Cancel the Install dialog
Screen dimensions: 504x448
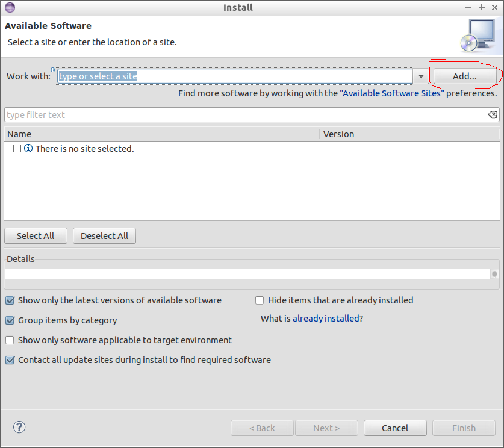point(395,428)
